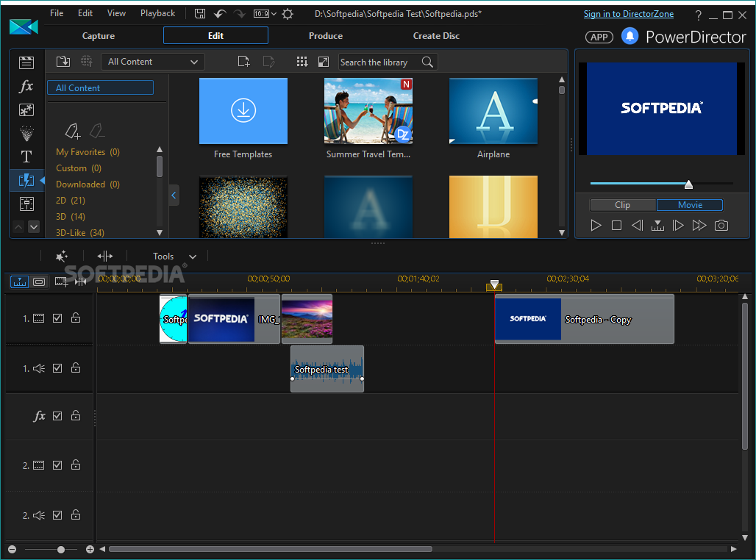Viewport: 756px width, 560px height.
Task: Click the import media icon
Action: coord(63,62)
